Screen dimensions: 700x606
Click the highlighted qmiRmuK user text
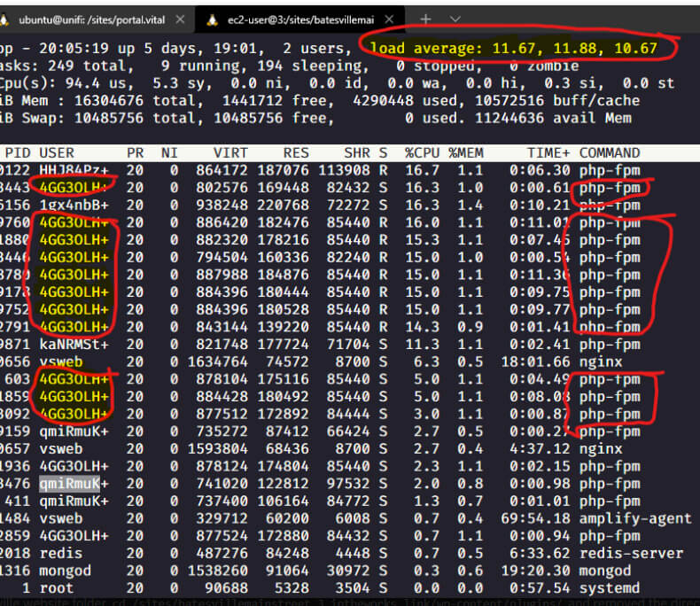[70, 484]
